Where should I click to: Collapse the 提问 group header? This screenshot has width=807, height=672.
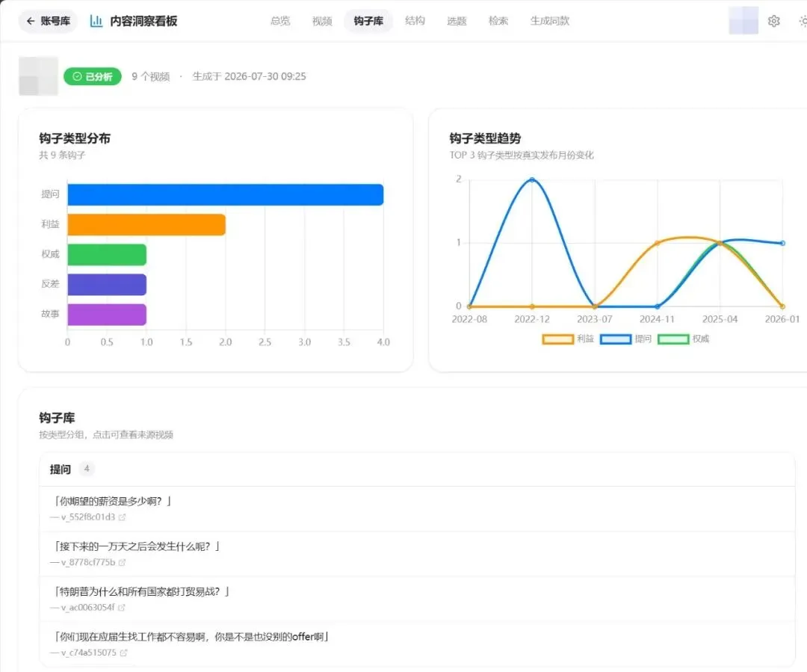(418, 469)
